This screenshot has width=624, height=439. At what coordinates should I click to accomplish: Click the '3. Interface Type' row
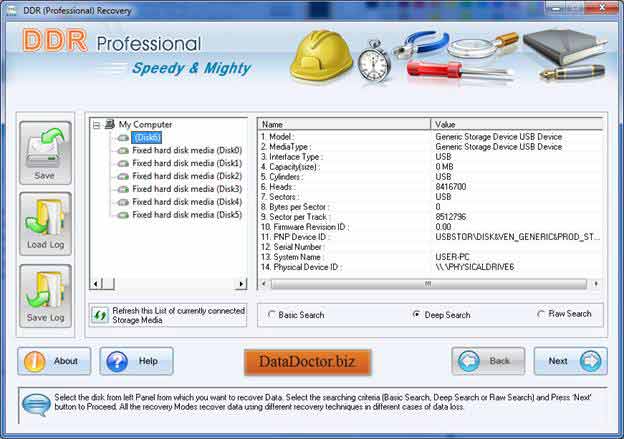tap(430, 157)
